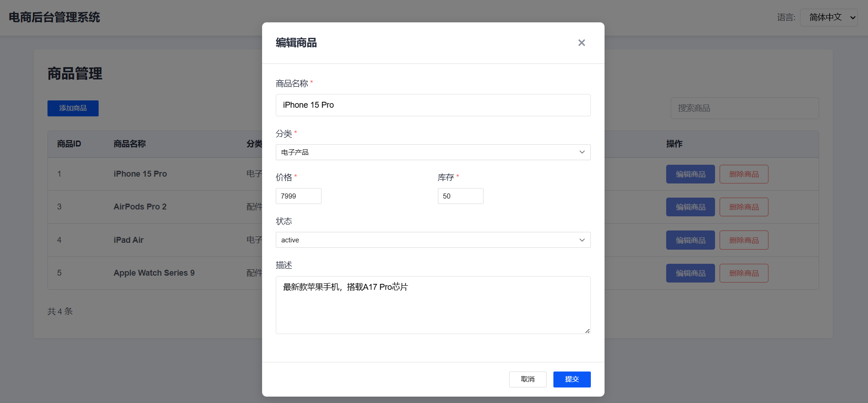Click 编辑商品 button for iPad Air row

click(690, 240)
